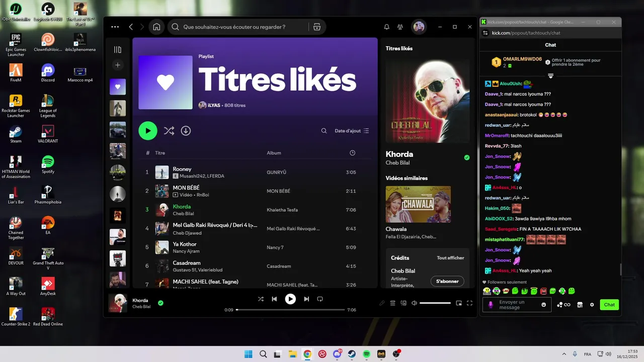Click the Envoyer un message chat field

tap(516, 305)
